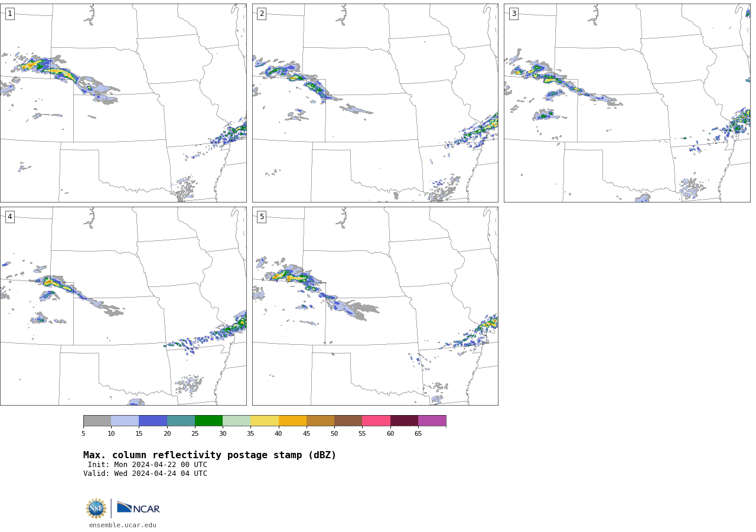Click the dark green 25-30 dBZ swatch
This screenshot has height=532, width=756.
(x=208, y=421)
